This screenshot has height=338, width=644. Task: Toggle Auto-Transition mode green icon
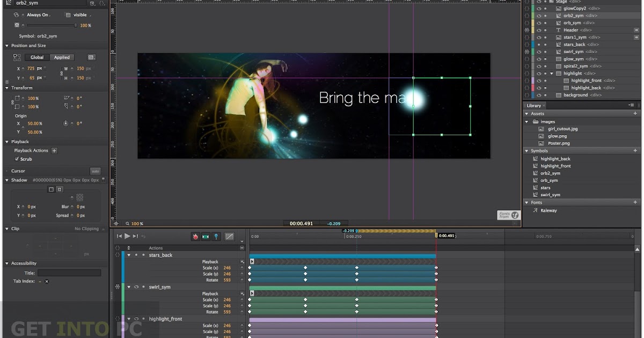click(206, 236)
